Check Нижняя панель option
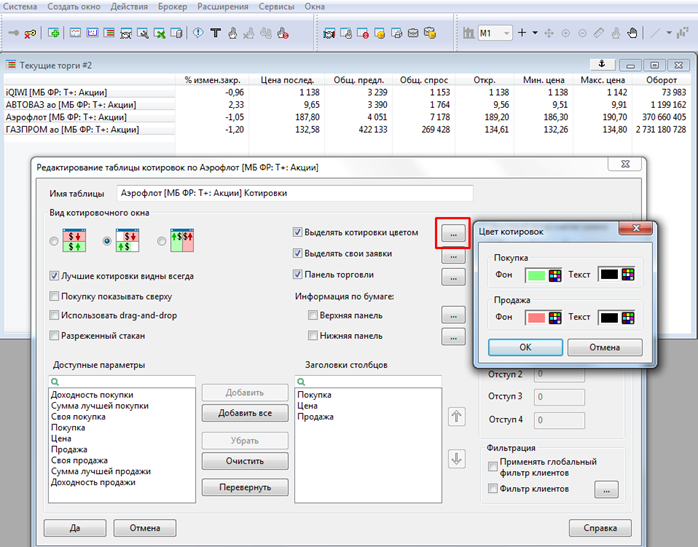The image size is (698, 547). (313, 335)
